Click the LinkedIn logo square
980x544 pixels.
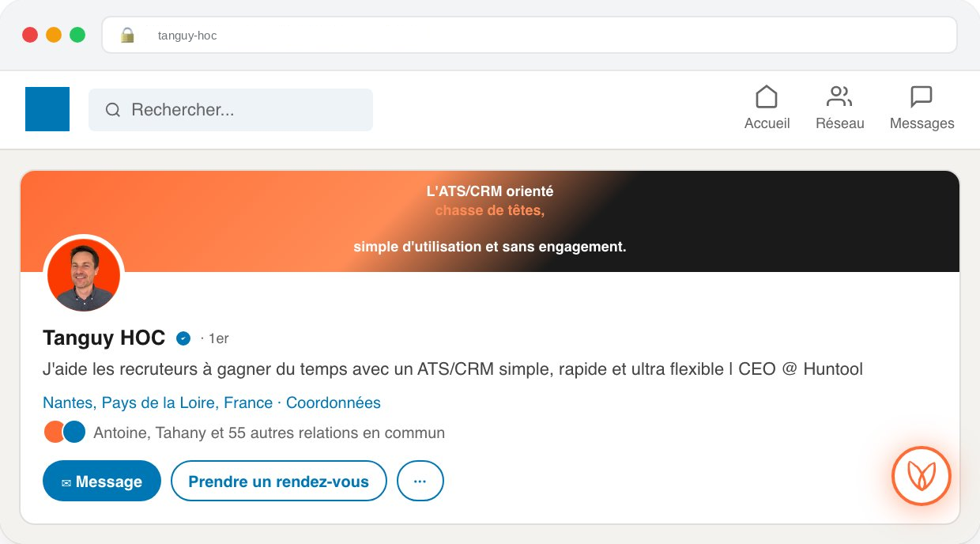(x=47, y=109)
